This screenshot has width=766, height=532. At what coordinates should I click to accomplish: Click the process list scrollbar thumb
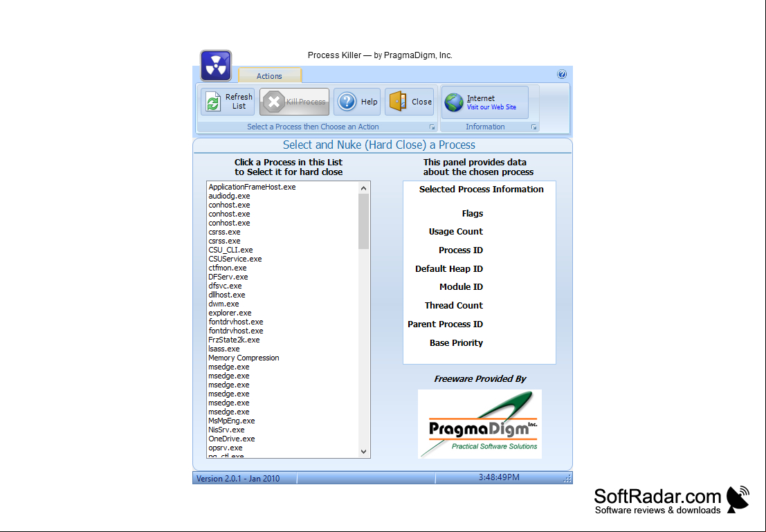pyautogui.click(x=363, y=221)
